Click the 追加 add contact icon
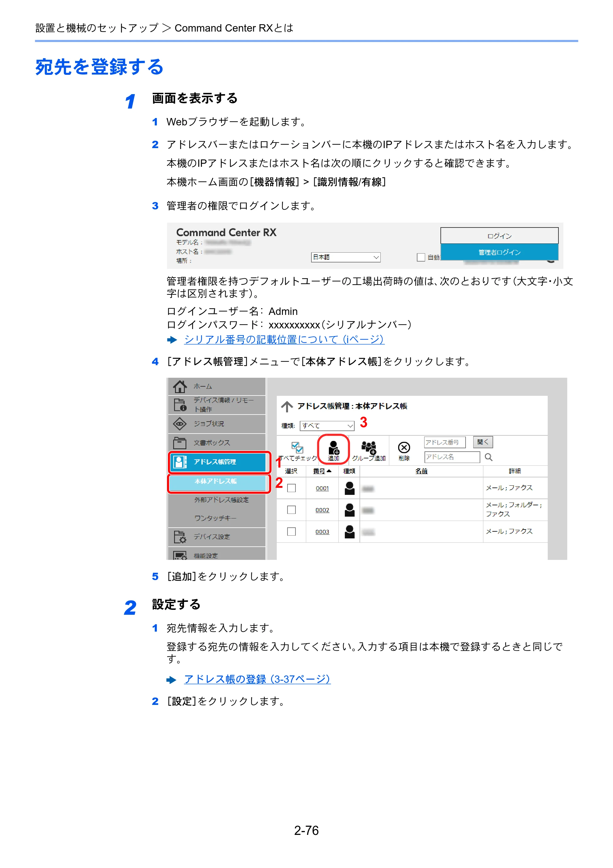The image size is (613, 868). 334,448
